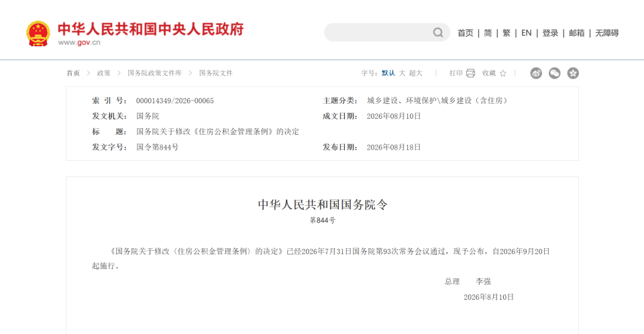Image resolution: width=644 pixels, height=334 pixels.
Task: Click the label 发文字号
Action: [109, 147]
